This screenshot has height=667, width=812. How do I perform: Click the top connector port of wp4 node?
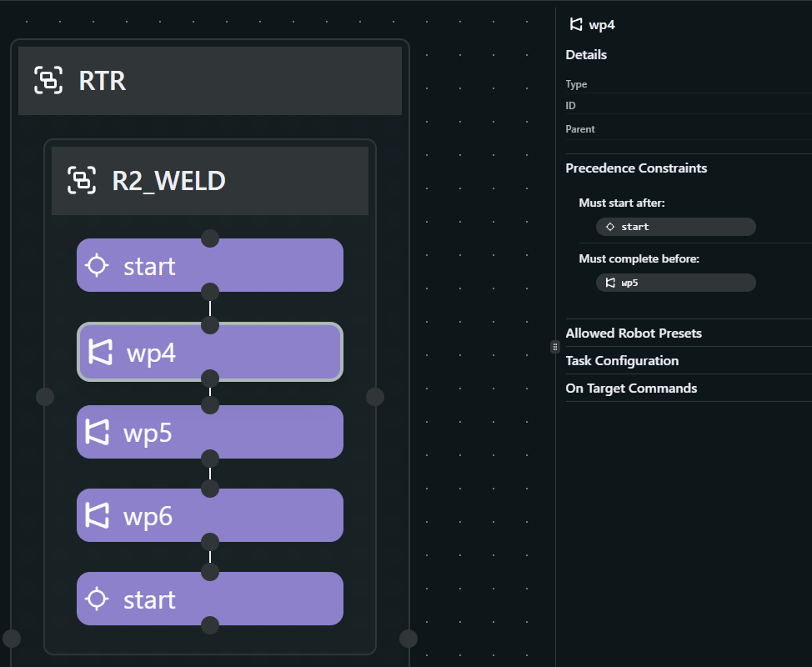point(210,325)
